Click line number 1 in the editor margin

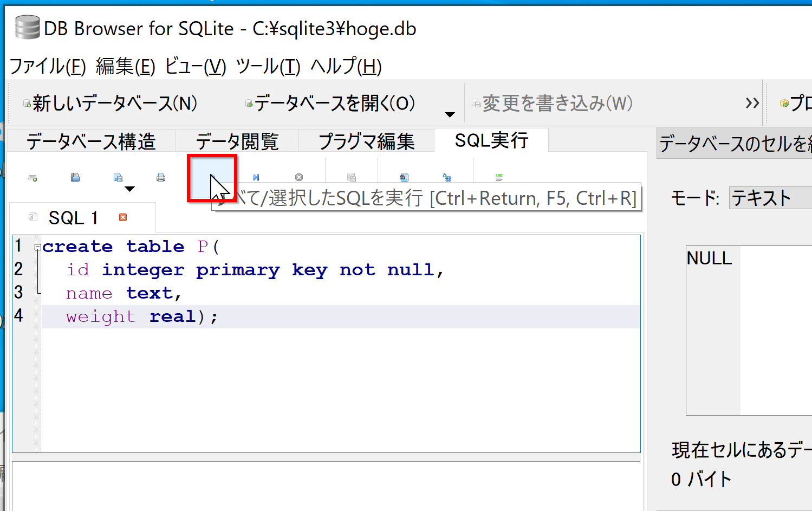[x=18, y=246]
